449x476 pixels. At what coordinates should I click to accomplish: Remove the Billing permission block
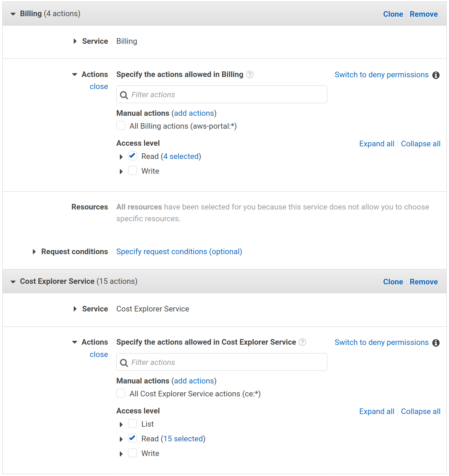tap(424, 14)
